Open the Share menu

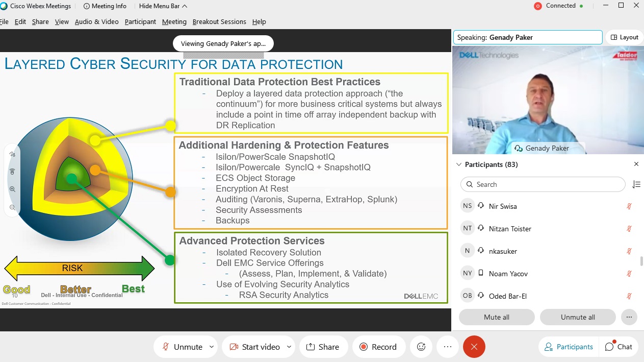pos(40,22)
